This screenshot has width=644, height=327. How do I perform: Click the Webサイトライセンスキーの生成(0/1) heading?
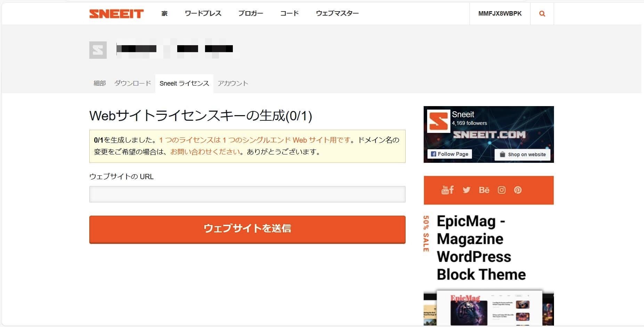tap(201, 115)
